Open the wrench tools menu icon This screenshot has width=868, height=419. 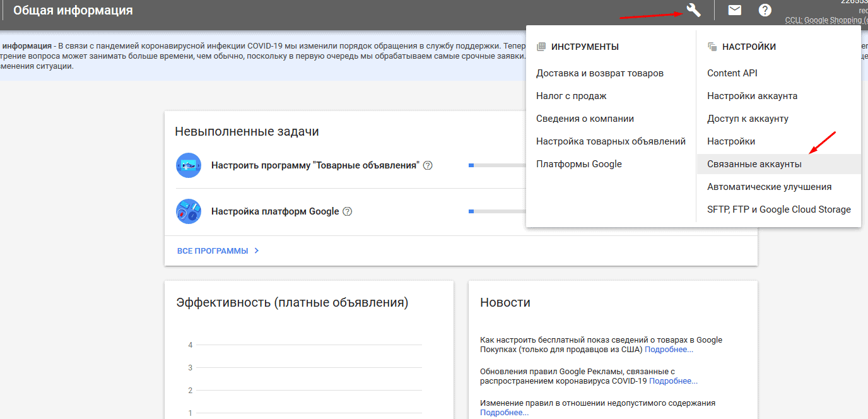(x=693, y=10)
